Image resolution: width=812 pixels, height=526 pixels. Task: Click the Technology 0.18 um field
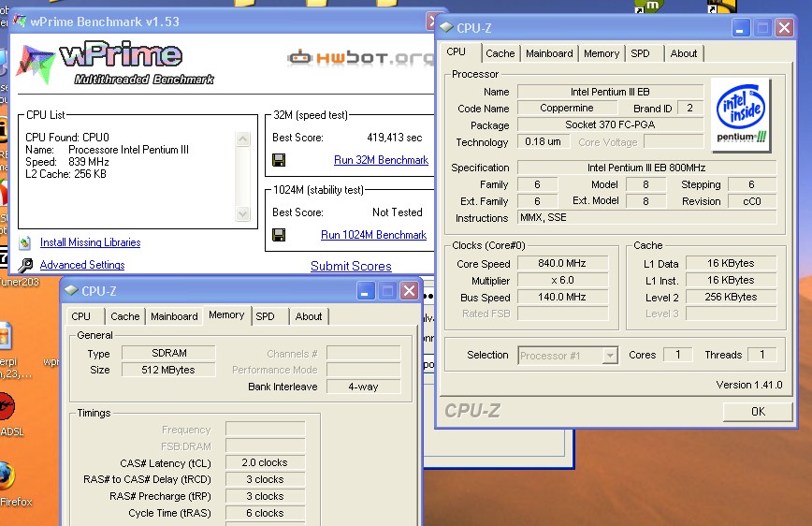click(544, 142)
